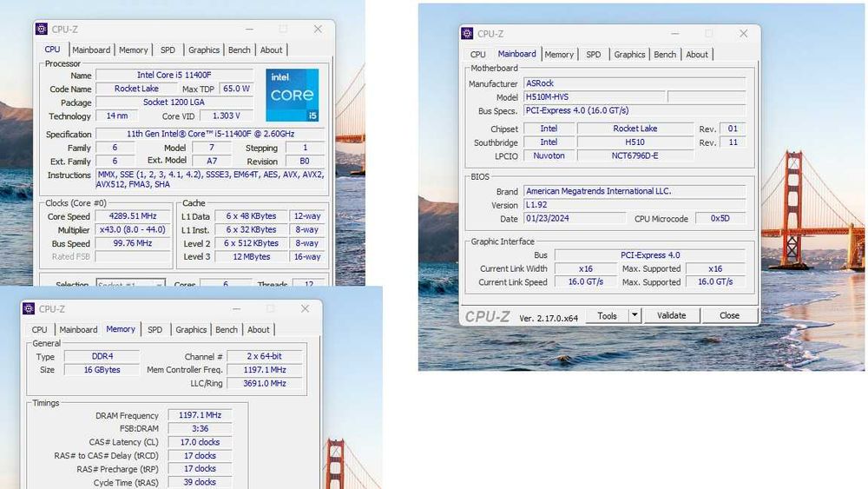Viewport: 868px width, 489px height.
Task: Click the LLC/Ring value 3691.0 MHz
Action: point(265,383)
